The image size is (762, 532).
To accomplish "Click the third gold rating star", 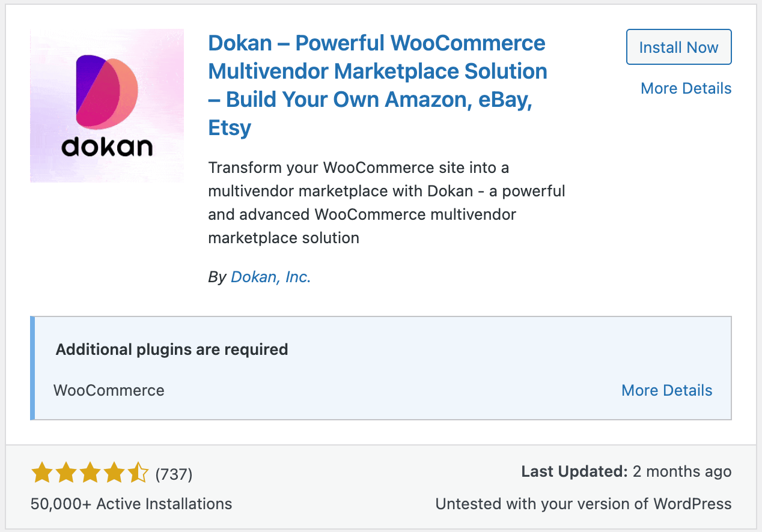I will pos(90,474).
